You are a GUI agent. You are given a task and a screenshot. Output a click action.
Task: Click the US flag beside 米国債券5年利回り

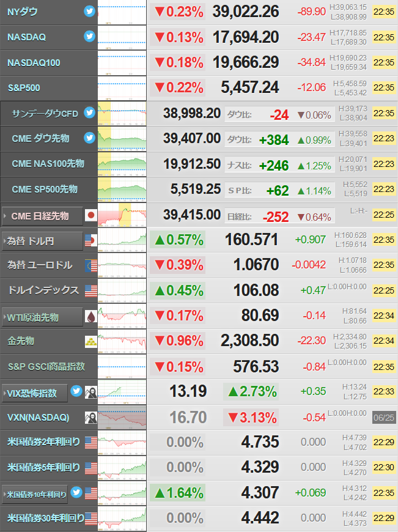(x=91, y=468)
